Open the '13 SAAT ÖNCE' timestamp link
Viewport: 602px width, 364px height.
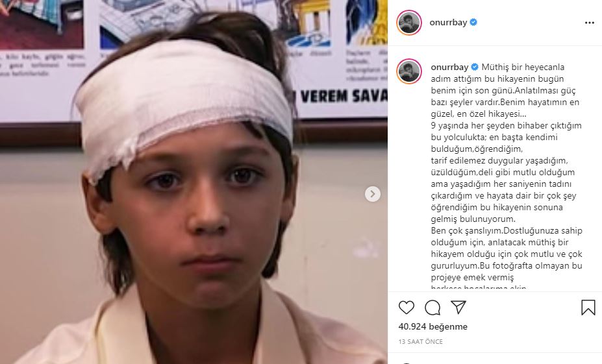tap(420, 341)
